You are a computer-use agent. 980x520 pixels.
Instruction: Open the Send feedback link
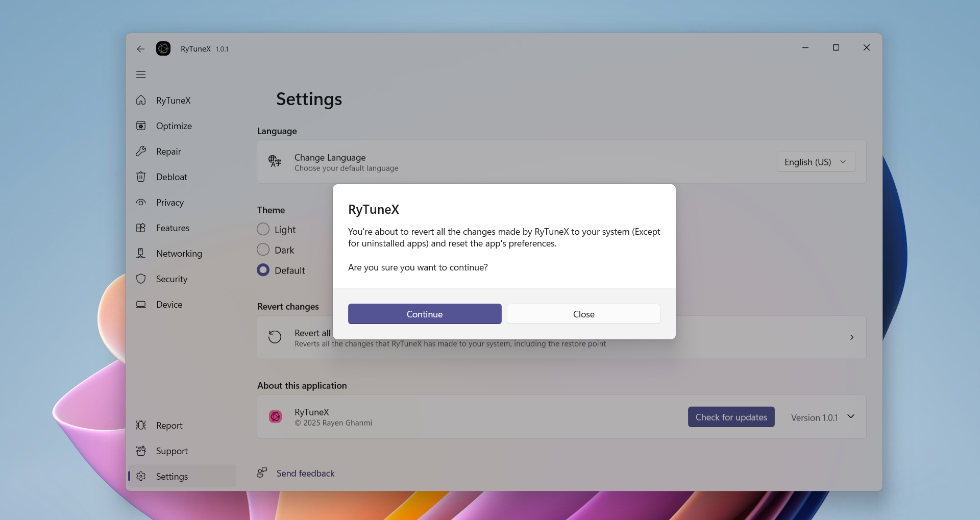[305, 473]
